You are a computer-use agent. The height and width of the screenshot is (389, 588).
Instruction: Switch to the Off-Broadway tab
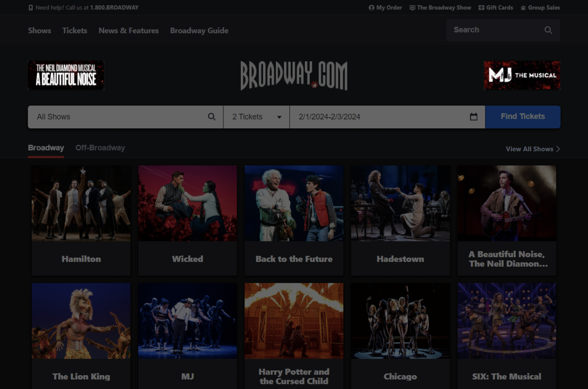tap(100, 148)
